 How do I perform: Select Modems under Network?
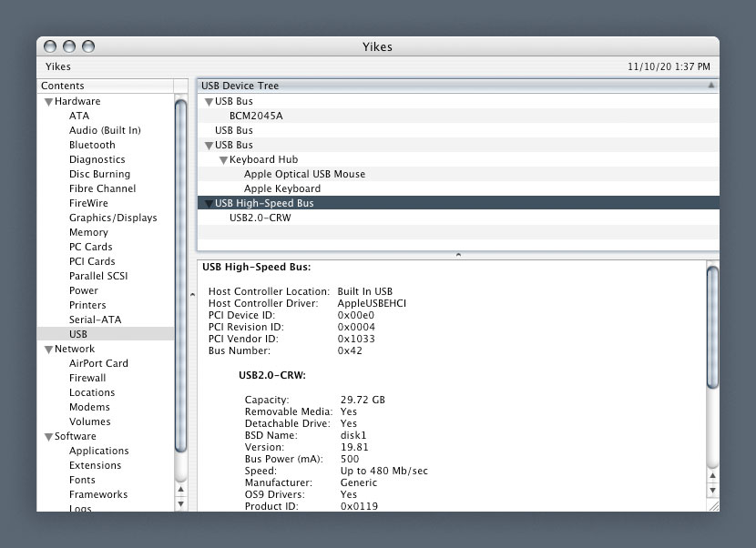89,407
